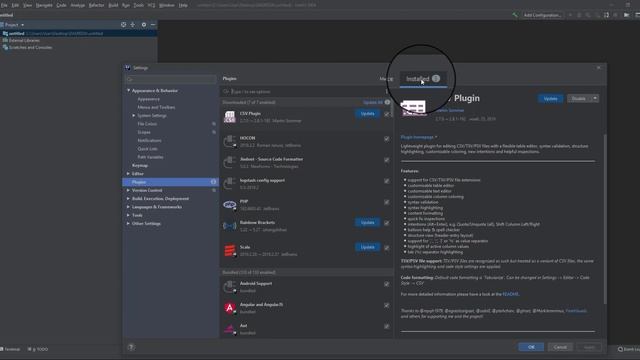Click the External Libraries icon
This screenshot has height=360, width=640.
tap(5, 40)
